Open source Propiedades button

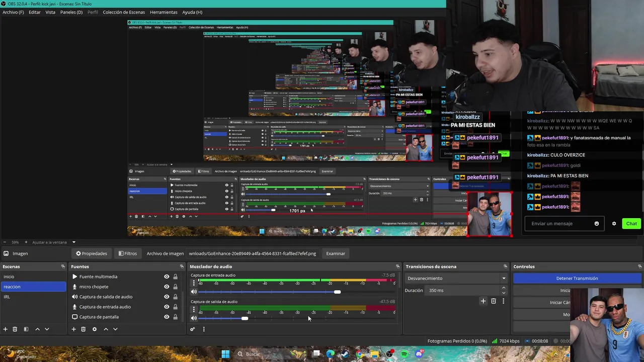tap(91, 253)
